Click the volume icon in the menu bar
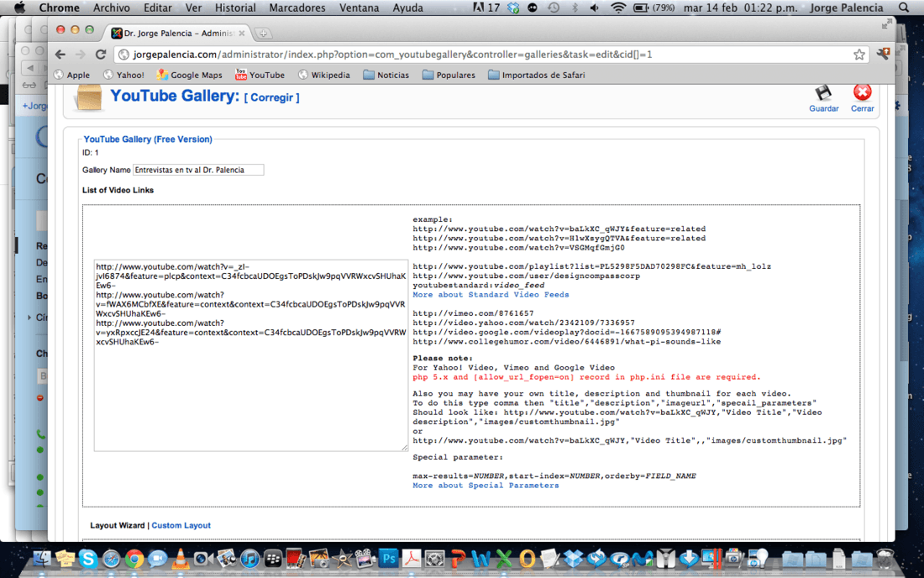Image resolution: width=924 pixels, height=578 pixels. pyautogui.click(x=595, y=8)
